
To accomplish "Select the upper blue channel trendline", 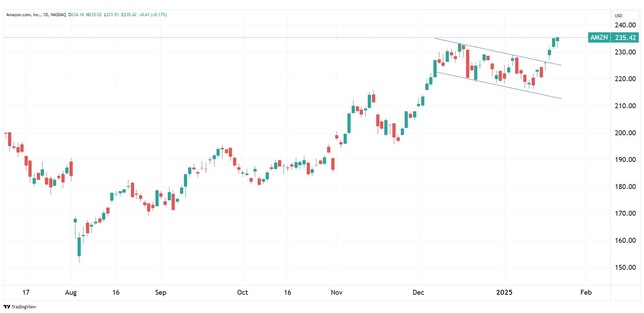I will (x=498, y=52).
